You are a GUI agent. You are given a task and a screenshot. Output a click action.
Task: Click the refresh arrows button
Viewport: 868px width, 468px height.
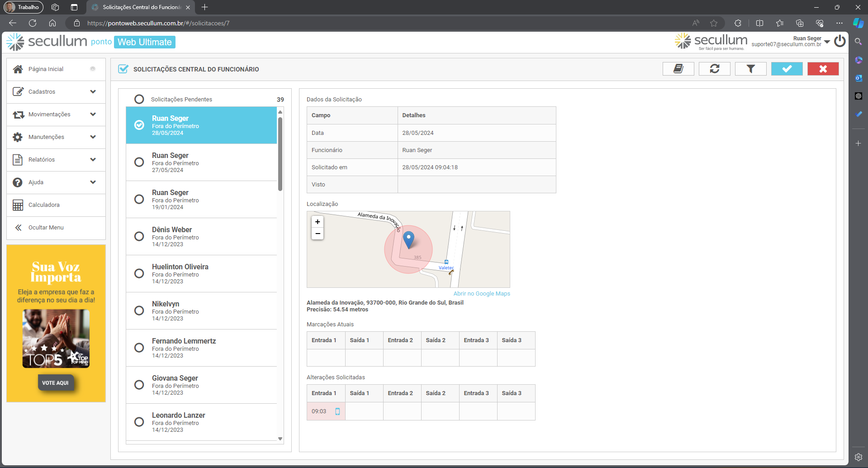click(x=714, y=69)
